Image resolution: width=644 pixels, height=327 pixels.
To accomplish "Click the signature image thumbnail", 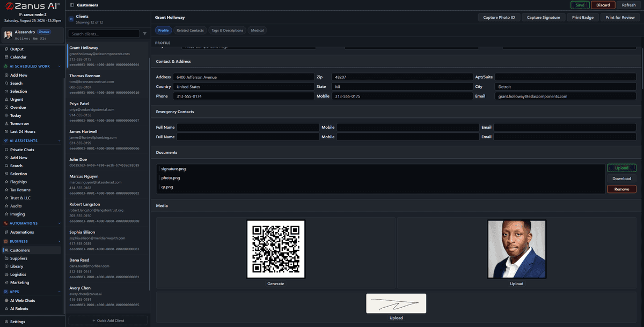I will tap(396, 303).
